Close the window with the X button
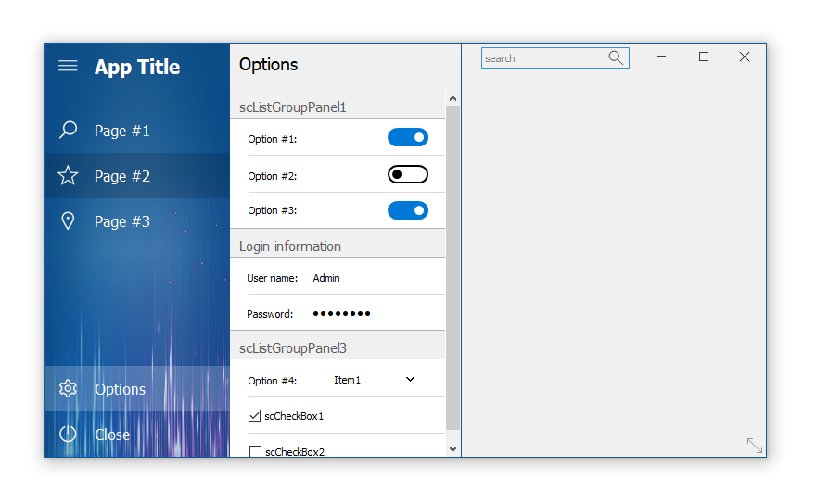Viewport: 816px width, 504px height. coord(745,57)
